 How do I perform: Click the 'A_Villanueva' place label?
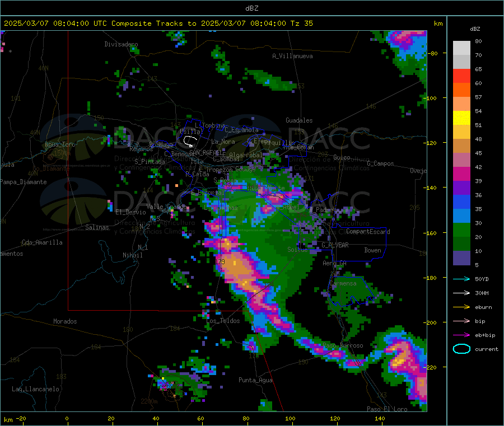click(x=292, y=56)
